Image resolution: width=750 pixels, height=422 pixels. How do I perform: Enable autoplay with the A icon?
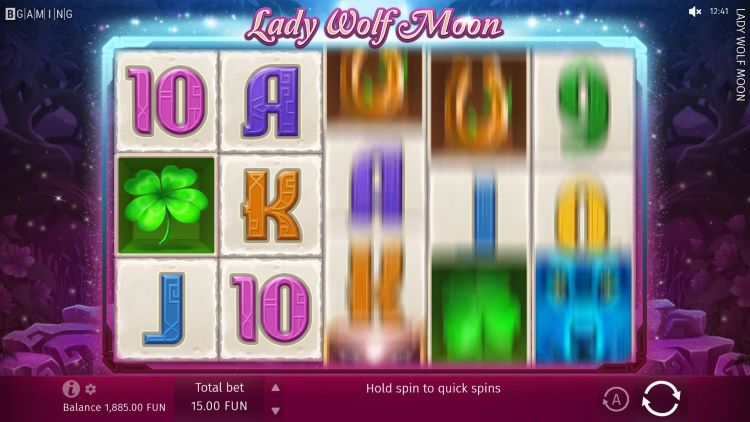click(x=616, y=399)
